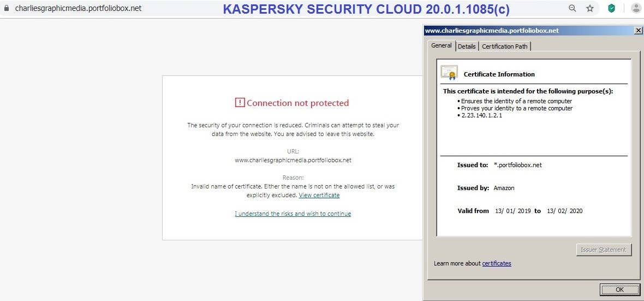The width and height of the screenshot is (644, 301).
Task: Switch to the Certification Path tab
Action: (x=504, y=46)
